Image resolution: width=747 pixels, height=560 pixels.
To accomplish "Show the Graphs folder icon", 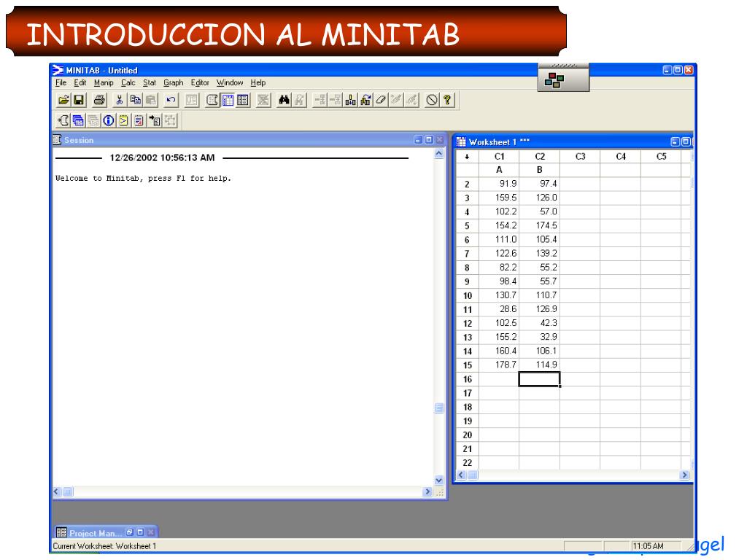I will pyautogui.click(x=93, y=120).
